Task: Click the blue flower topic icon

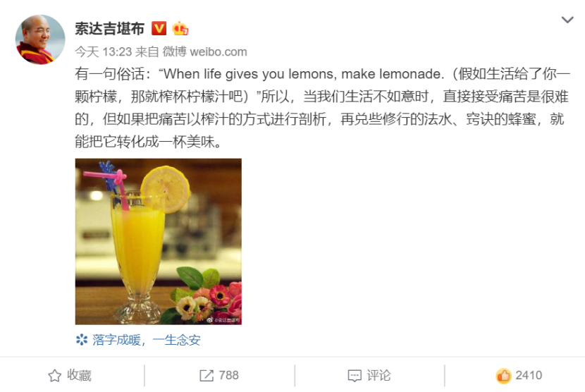Action: click(82, 340)
